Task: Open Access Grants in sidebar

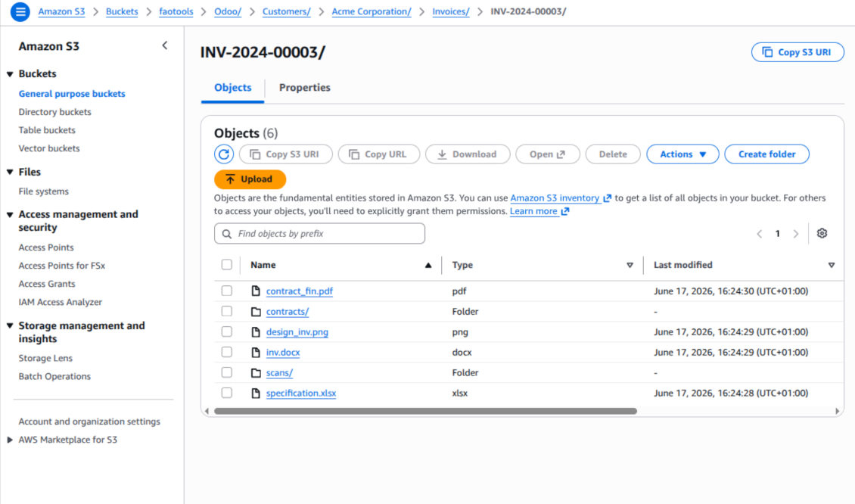Action: pyautogui.click(x=47, y=285)
